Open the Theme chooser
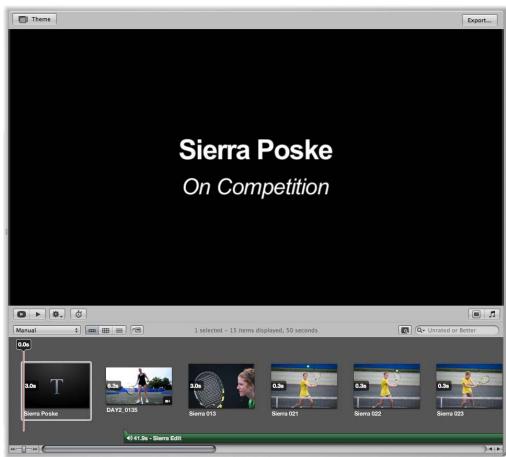Image resolution: width=506 pixels, height=457 pixels. pos(35,19)
